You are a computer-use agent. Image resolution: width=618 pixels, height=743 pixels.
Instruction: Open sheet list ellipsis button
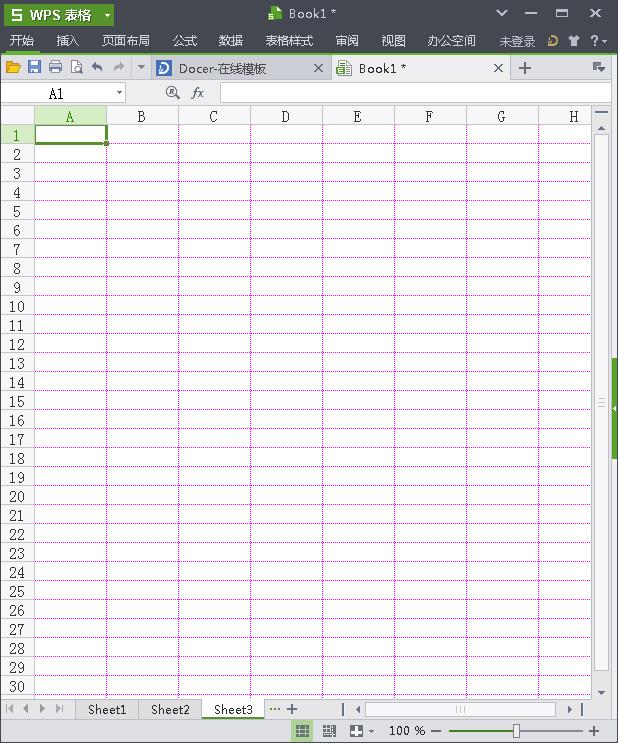(274, 709)
